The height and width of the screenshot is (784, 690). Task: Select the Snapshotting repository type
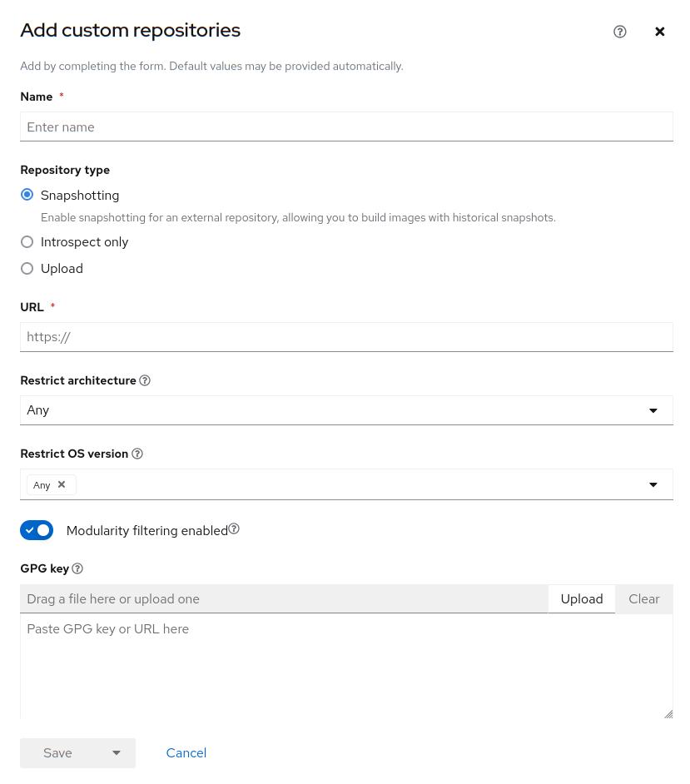coord(27,195)
